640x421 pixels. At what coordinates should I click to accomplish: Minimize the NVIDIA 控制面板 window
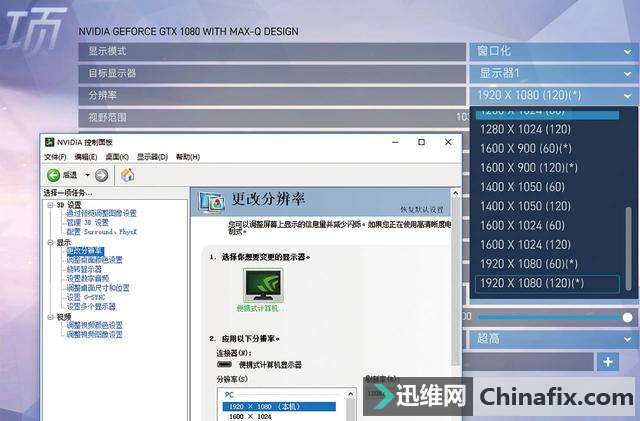[x=395, y=142]
